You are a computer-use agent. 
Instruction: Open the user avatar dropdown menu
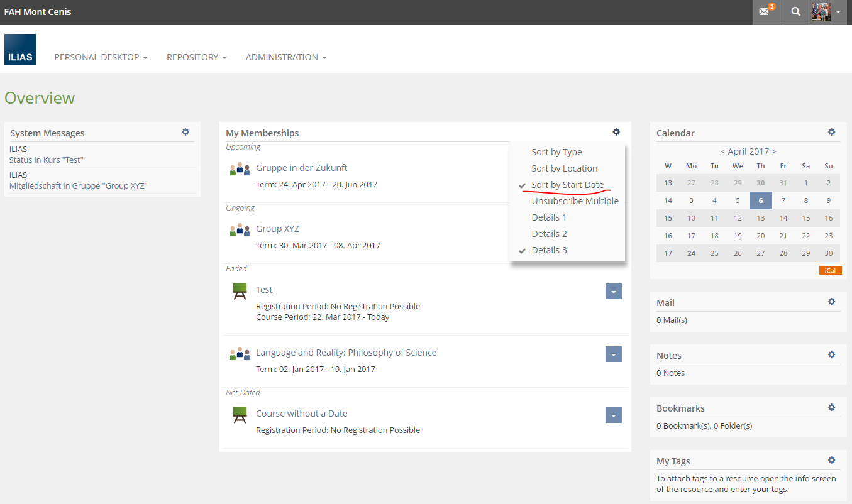(826, 12)
